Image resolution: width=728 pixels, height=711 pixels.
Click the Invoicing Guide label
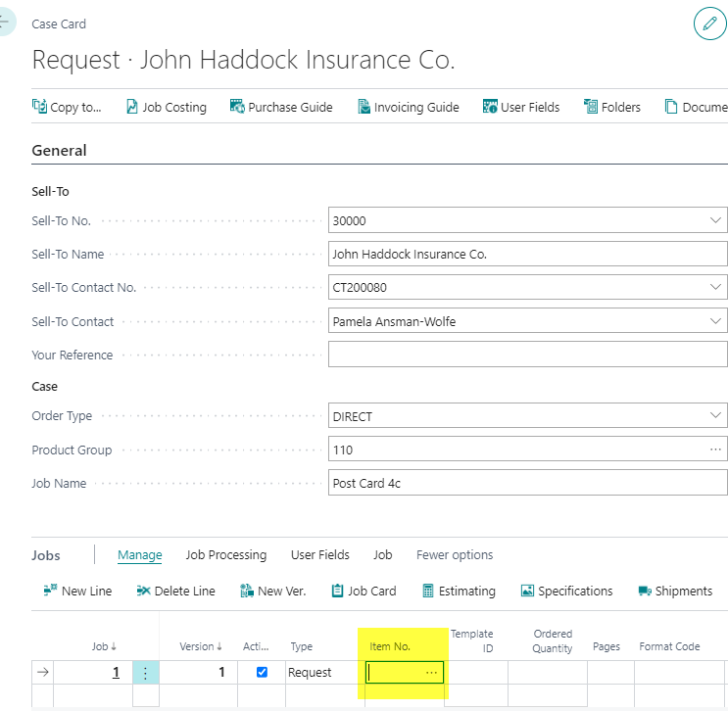point(416,107)
